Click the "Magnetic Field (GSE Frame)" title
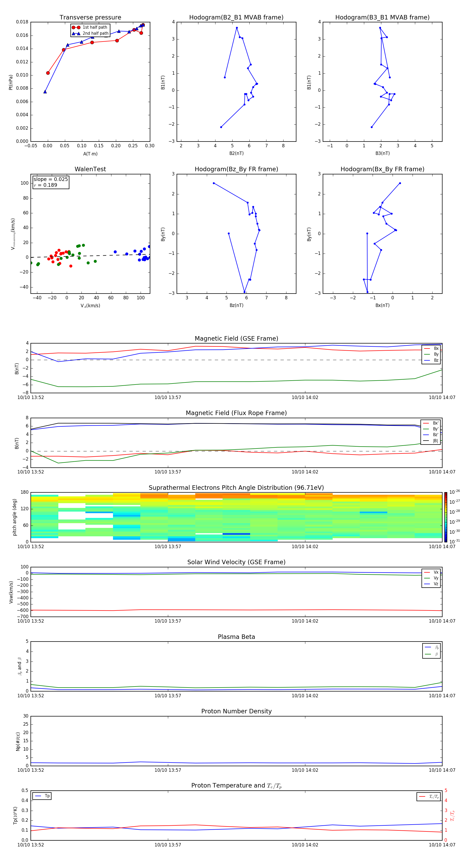The height and width of the screenshot is (868, 473). [x=236, y=339]
